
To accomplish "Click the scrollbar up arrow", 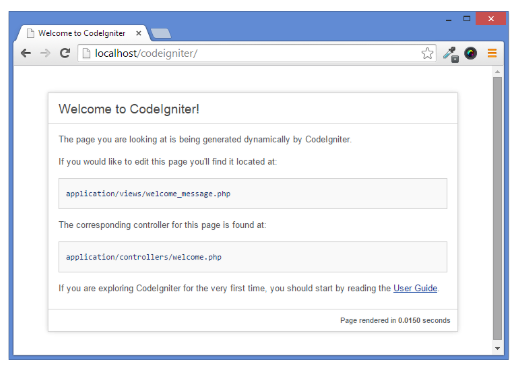I will tap(497, 72).
